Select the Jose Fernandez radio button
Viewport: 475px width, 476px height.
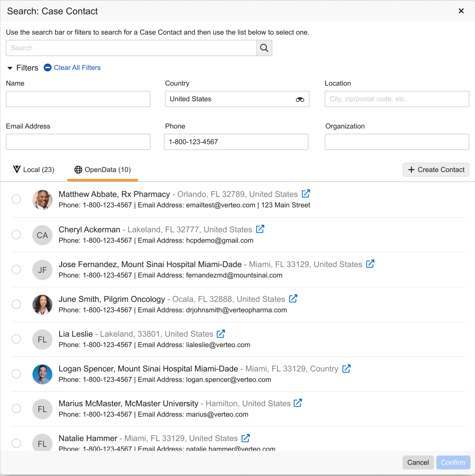click(17, 270)
